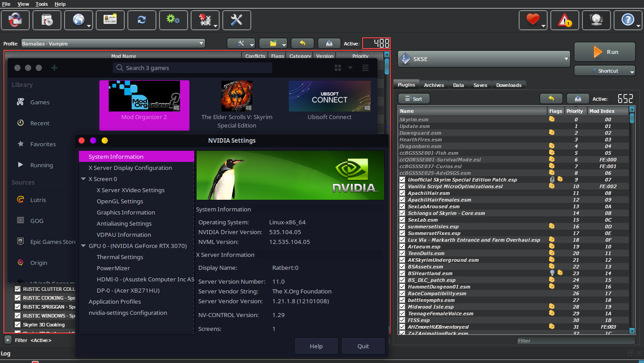The image size is (644, 363).
Task: Open the File menu
Action: 6,4
